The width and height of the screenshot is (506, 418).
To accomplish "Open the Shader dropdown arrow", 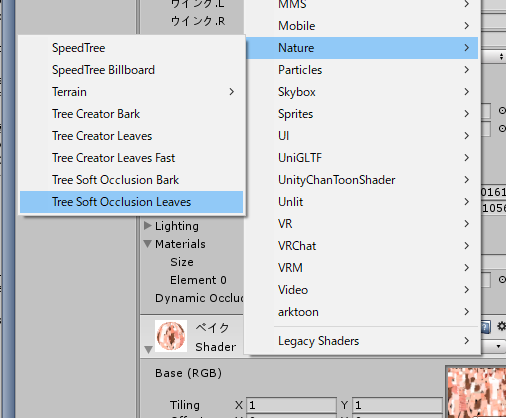I will coord(498,346).
